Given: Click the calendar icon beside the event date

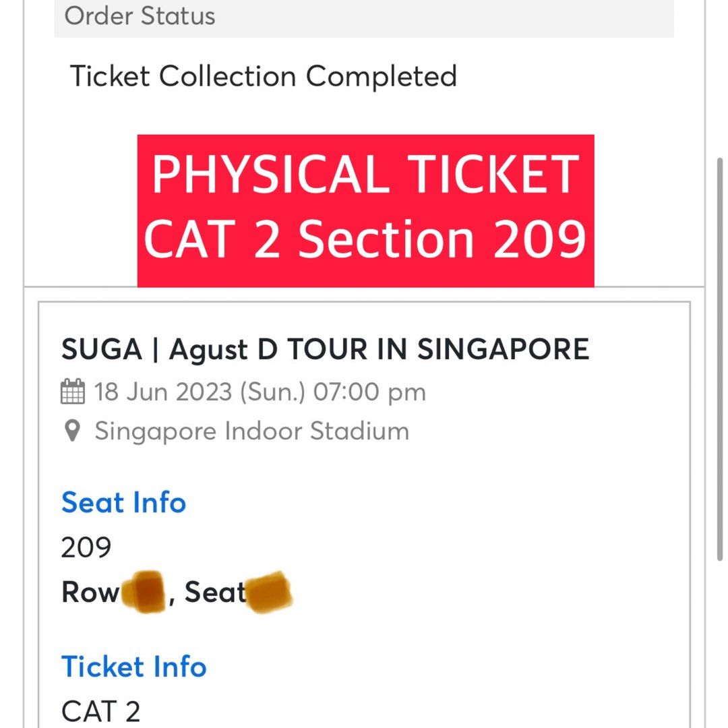Looking at the screenshot, I should pyautogui.click(x=73, y=391).
